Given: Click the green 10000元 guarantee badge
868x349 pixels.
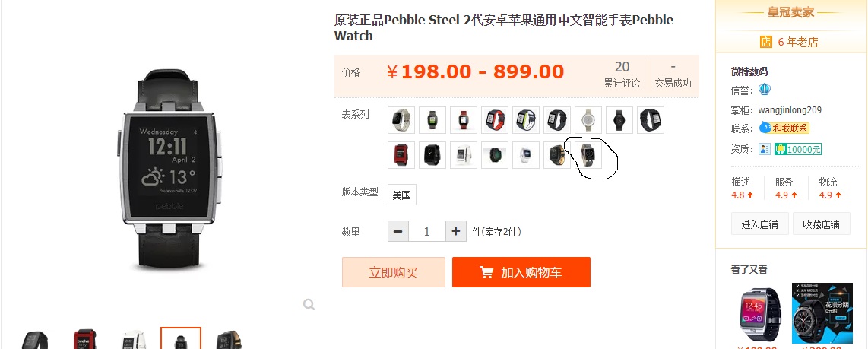Looking at the screenshot, I should pyautogui.click(x=798, y=148).
